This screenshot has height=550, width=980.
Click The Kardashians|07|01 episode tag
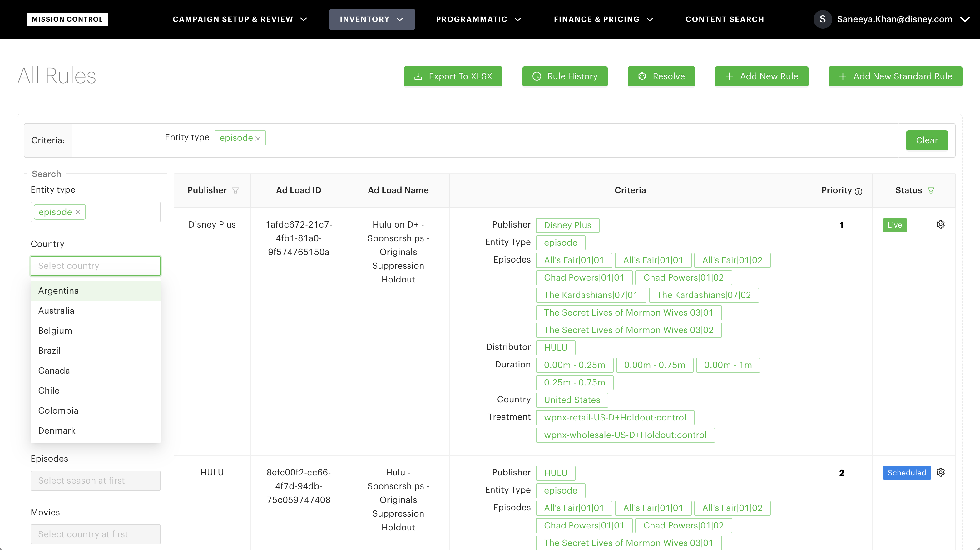[x=591, y=295]
